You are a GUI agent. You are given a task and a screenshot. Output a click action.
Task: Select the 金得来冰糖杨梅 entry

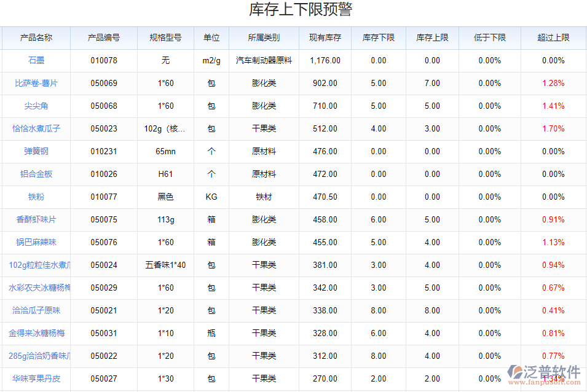(x=35, y=333)
